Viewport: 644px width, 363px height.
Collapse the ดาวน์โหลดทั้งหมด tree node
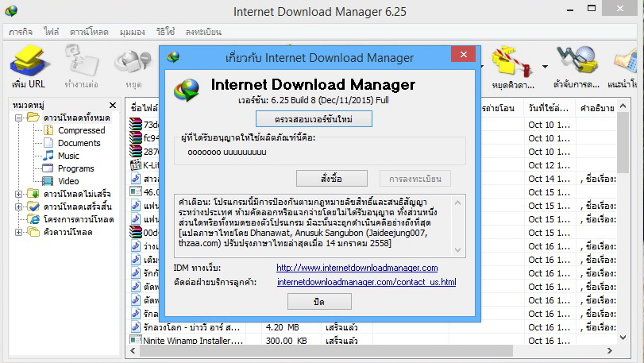click(x=18, y=118)
